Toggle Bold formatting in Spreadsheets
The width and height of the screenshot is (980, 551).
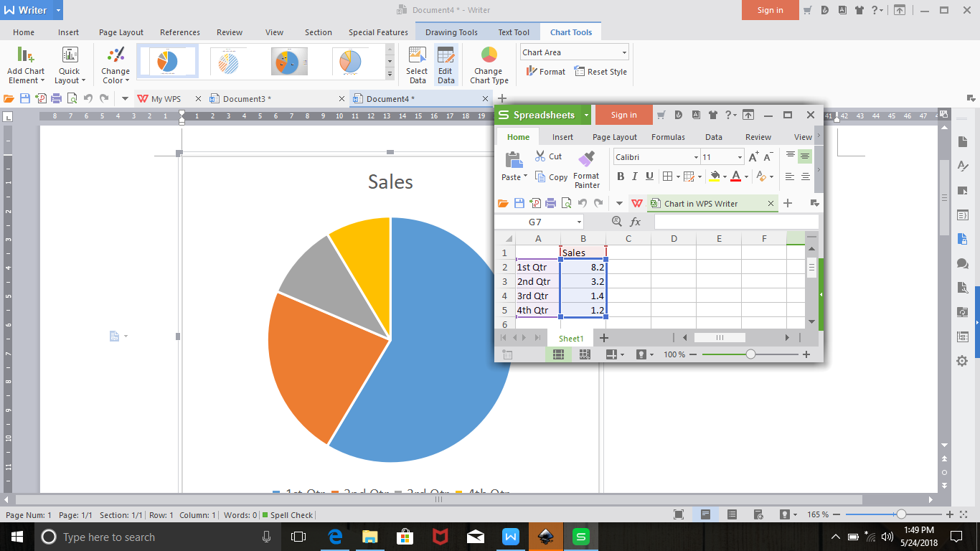click(620, 176)
